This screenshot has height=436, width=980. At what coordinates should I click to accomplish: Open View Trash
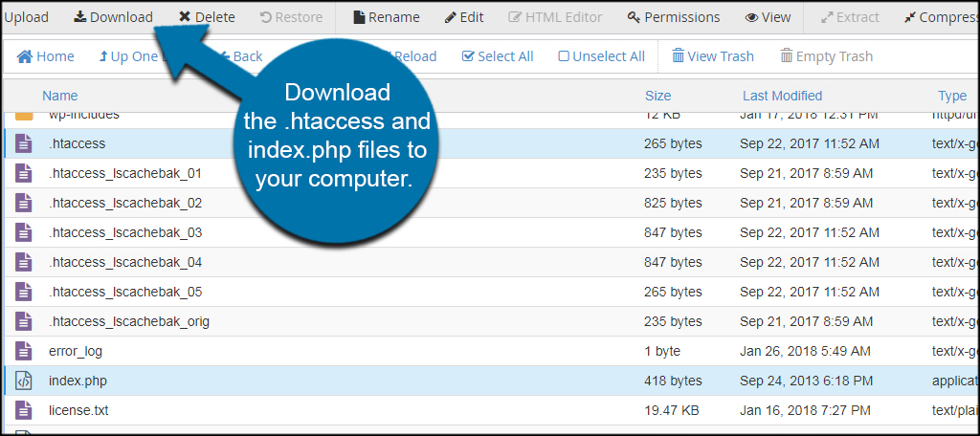coord(712,56)
